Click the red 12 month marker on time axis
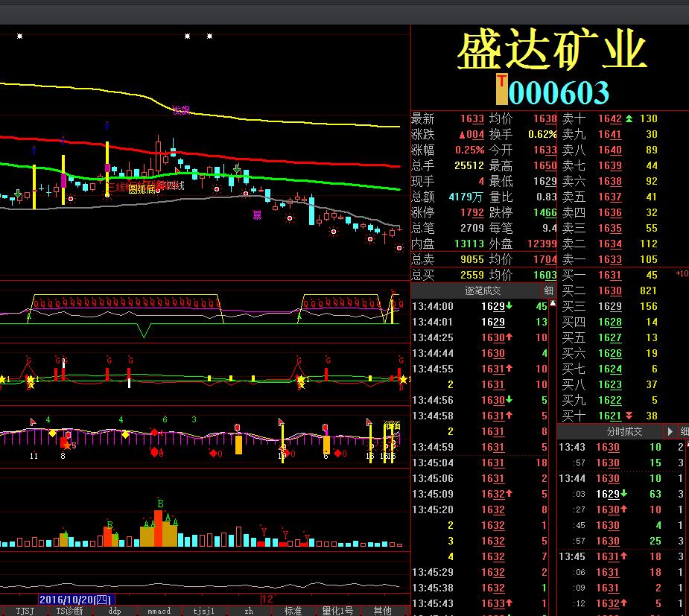This screenshot has width=689, height=616. [267, 599]
